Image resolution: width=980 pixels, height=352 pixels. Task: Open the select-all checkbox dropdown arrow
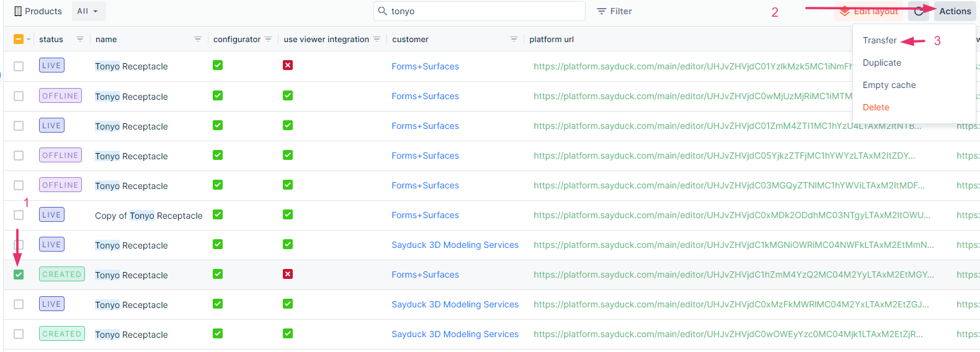click(x=29, y=40)
